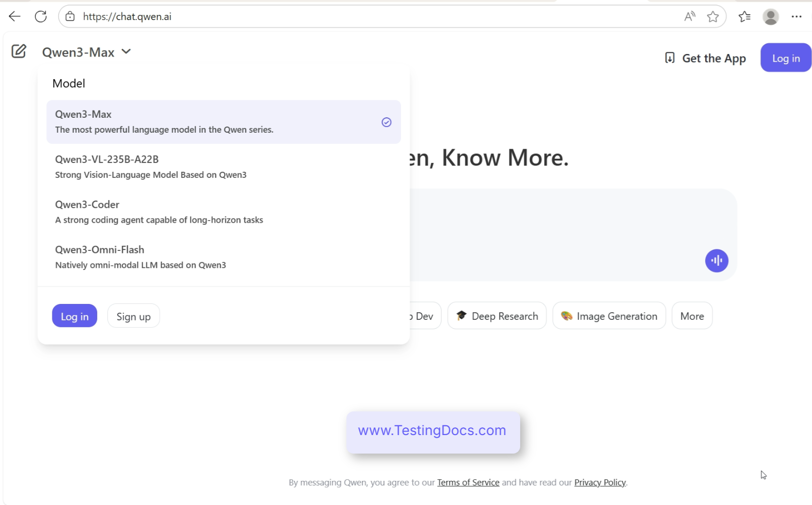The image size is (812, 505).
Task: Click the browser profile avatar icon
Action: tap(770, 17)
